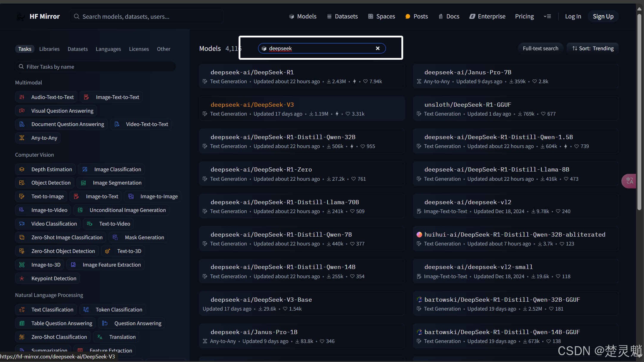Click bartowski avatar on Qwen-32B-GGUF
644x362 pixels.
pos(419,300)
